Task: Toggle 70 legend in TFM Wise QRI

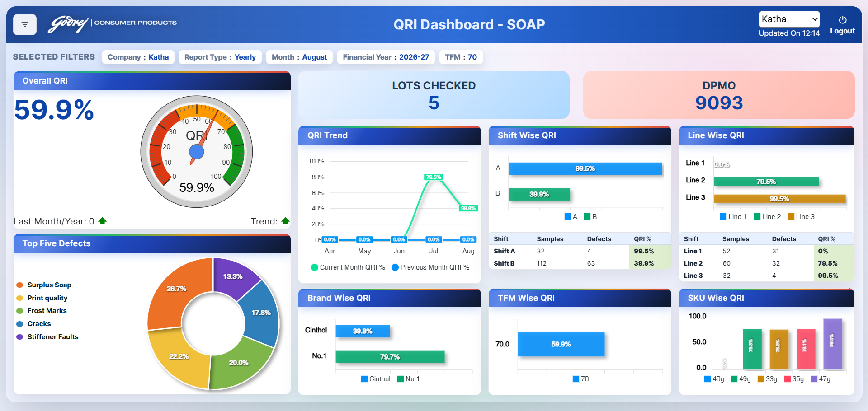Action: (x=581, y=379)
